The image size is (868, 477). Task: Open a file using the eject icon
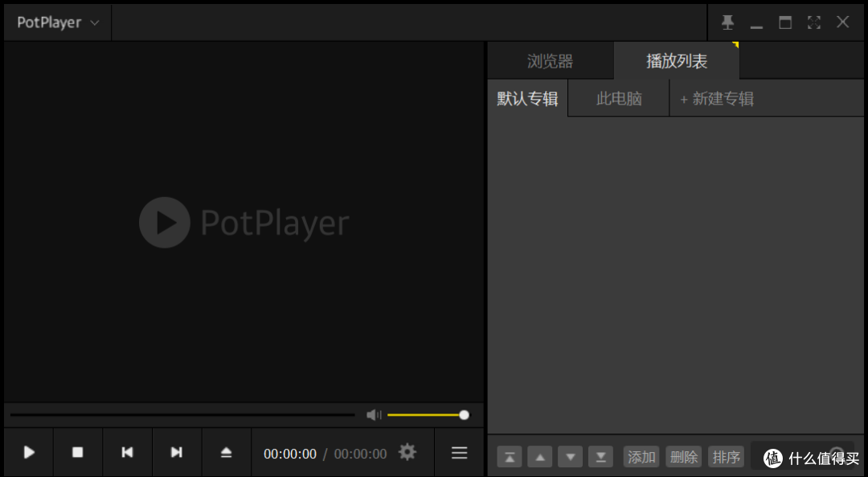(x=226, y=453)
